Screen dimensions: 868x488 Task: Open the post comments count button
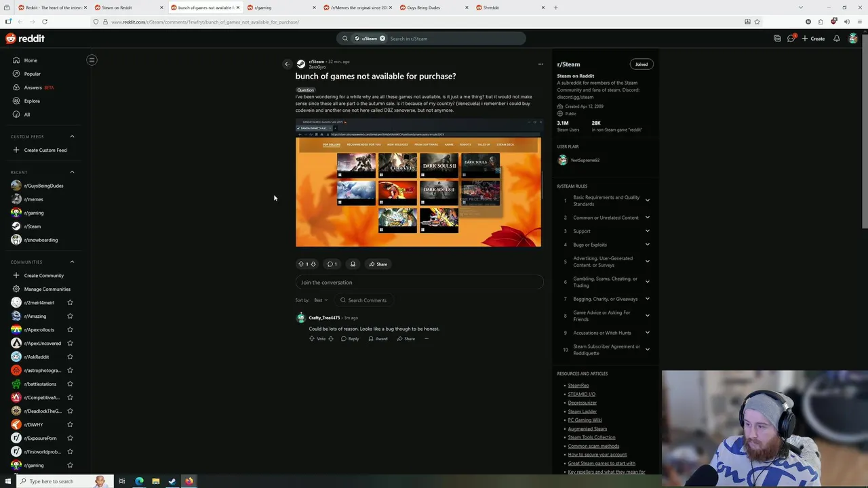click(332, 264)
